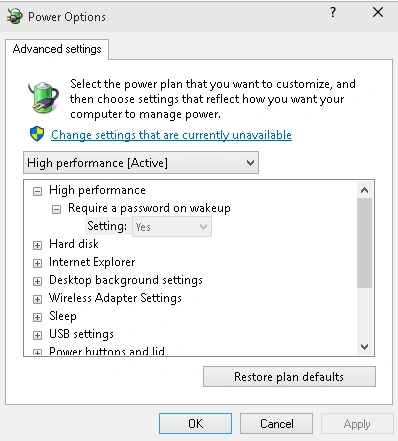Click the Power Options title bar icon
Image resolution: width=398 pixels, height=441 pixels.
coord(15,16)
